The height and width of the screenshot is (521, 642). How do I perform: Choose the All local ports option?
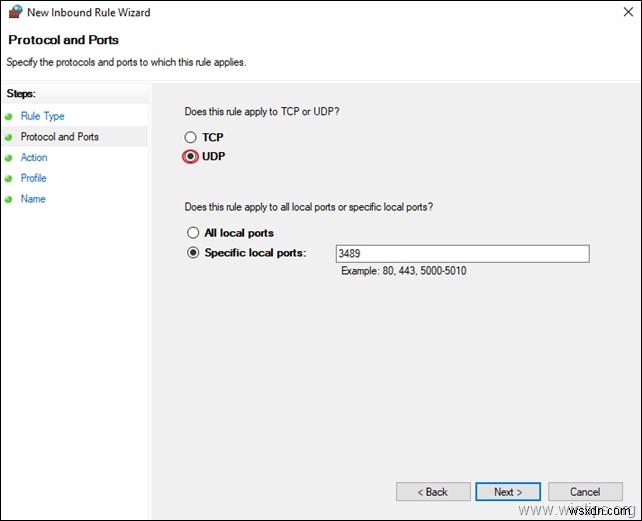pos(193,233)
